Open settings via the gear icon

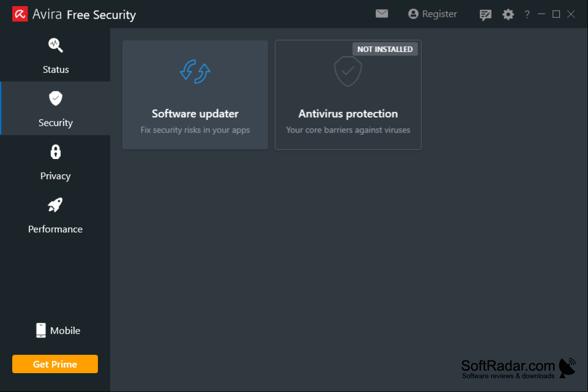click(508, 15)
